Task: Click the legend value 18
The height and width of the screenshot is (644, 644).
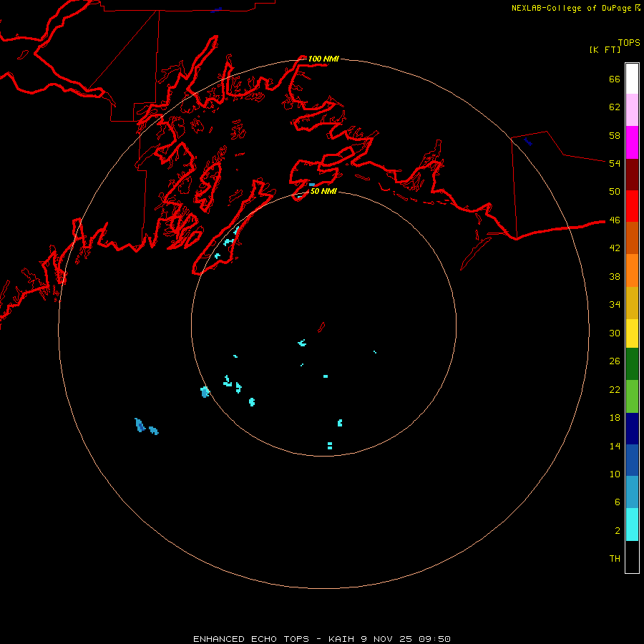Action: tap(615, 418)
